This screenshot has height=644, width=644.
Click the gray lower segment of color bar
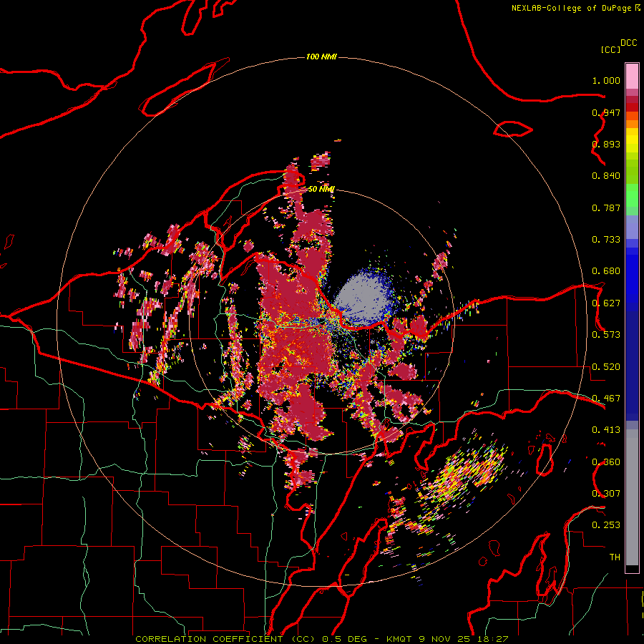click(x=632, y=497)
